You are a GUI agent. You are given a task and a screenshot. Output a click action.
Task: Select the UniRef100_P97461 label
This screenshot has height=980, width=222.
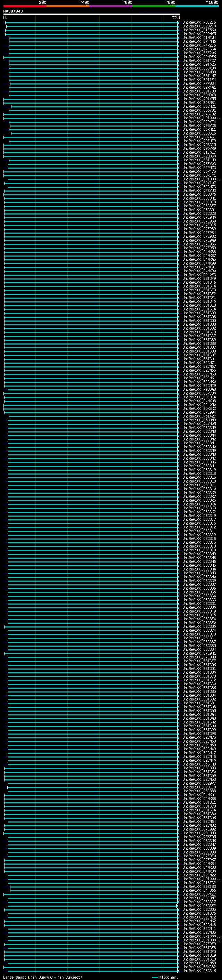[199, 137]
